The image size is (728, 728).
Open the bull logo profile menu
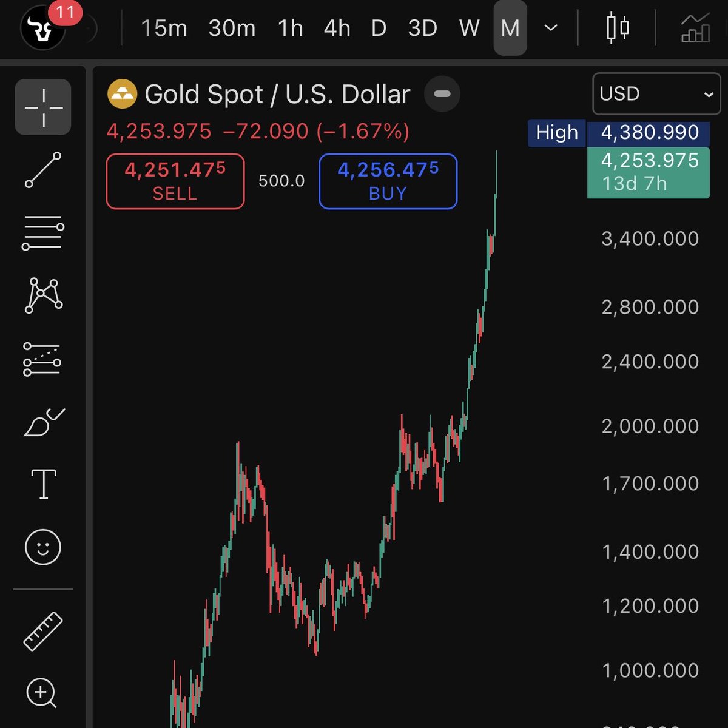coord(42,28)
